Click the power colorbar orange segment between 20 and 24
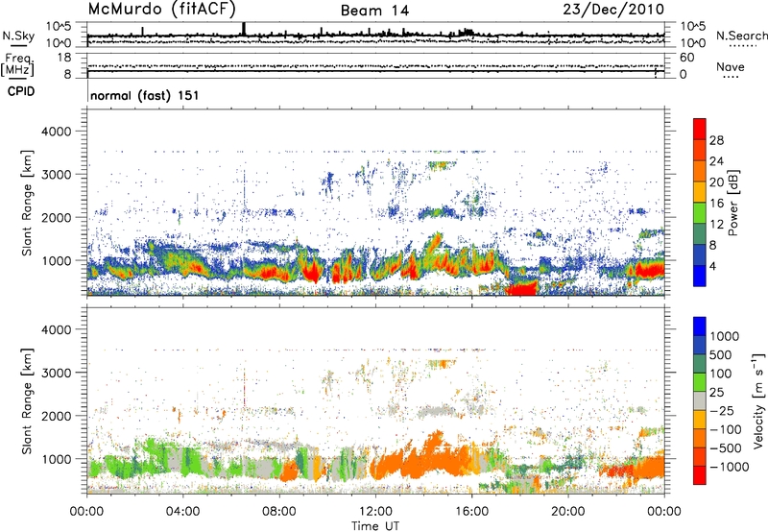 point(700,171)
